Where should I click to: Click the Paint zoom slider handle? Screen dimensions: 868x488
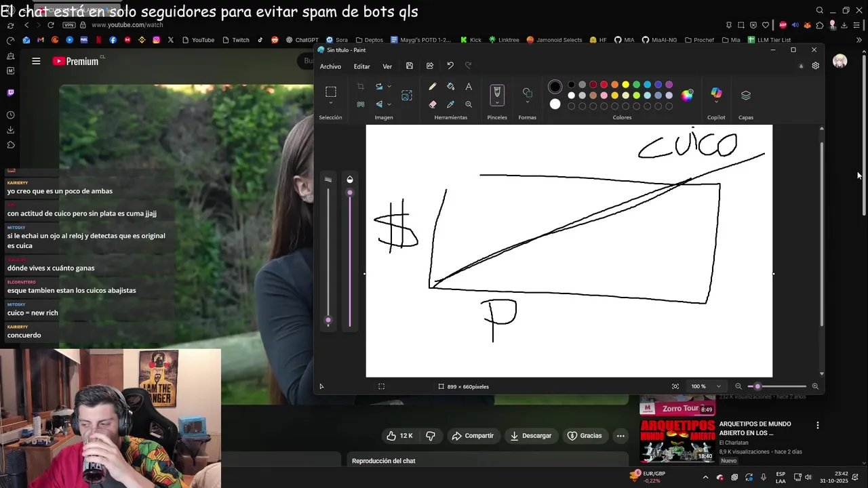coord(758,386)
